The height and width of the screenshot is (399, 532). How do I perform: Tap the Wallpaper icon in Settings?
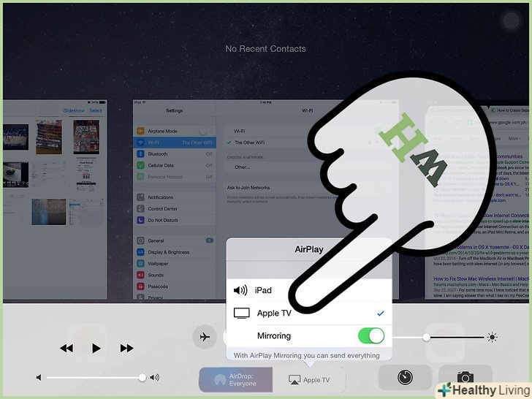(x=140, y=264)
